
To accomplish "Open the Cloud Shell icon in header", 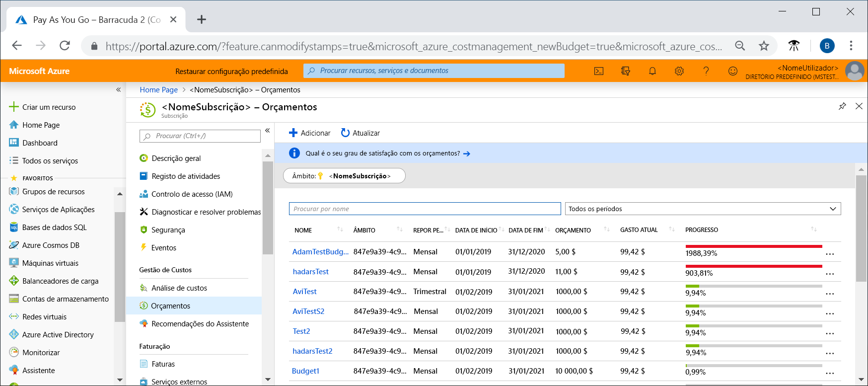I will coord(599,71).
